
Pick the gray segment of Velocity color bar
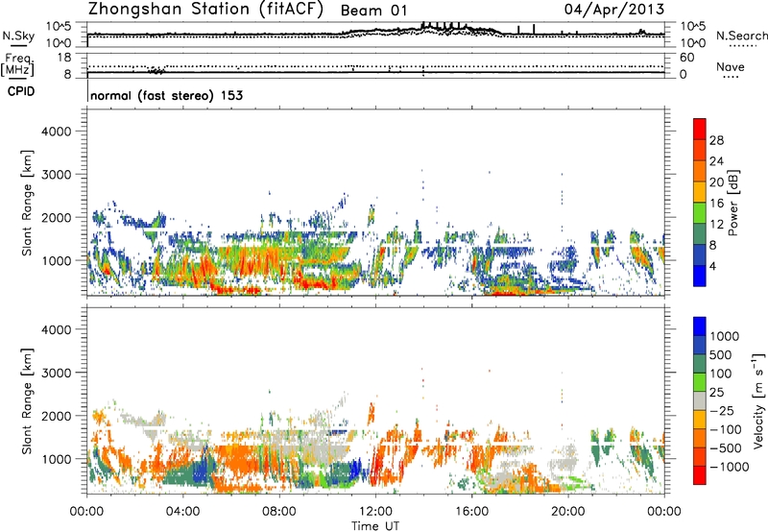[x=700, y=400]
